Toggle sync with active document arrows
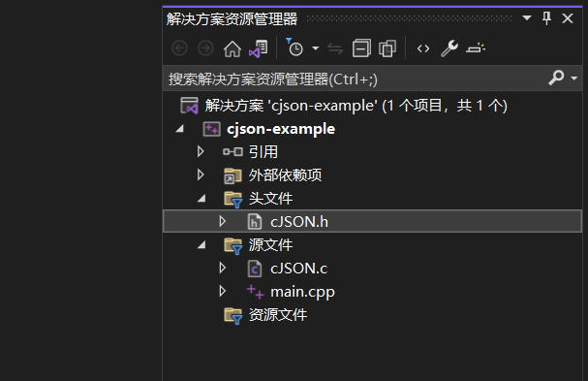 click(x=335, y=48)
